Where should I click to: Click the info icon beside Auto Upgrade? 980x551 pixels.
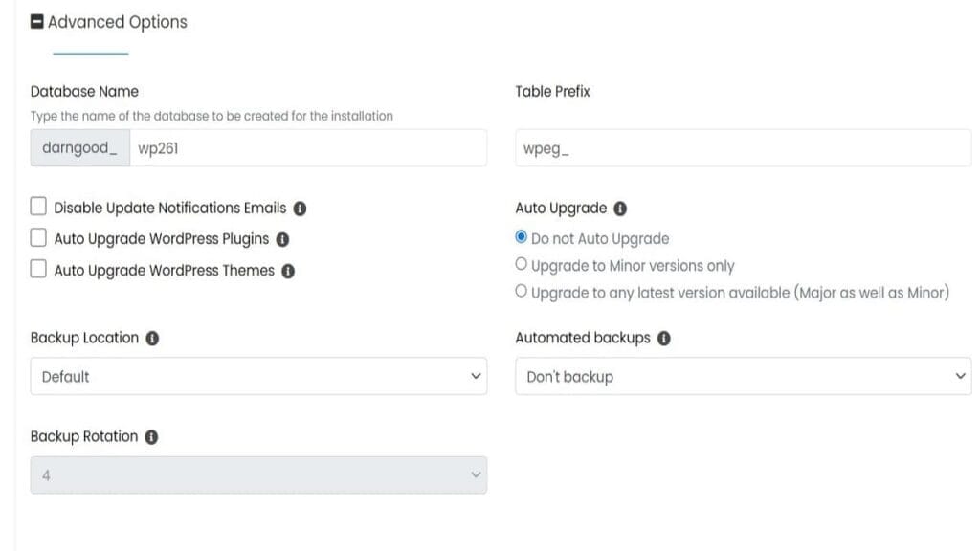pyautogui.click(x=617, y=208)
